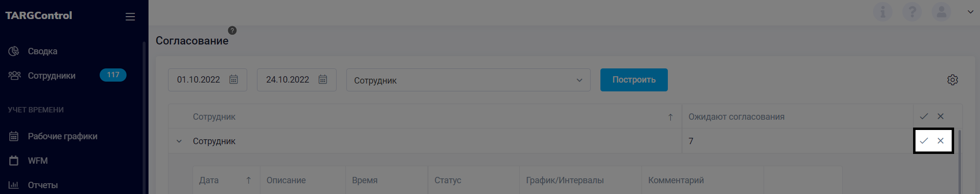Approve all requests via header checkmark
The width and height of the screenshot is (980, 194).
pyautogui.click(x=924, y=116)
